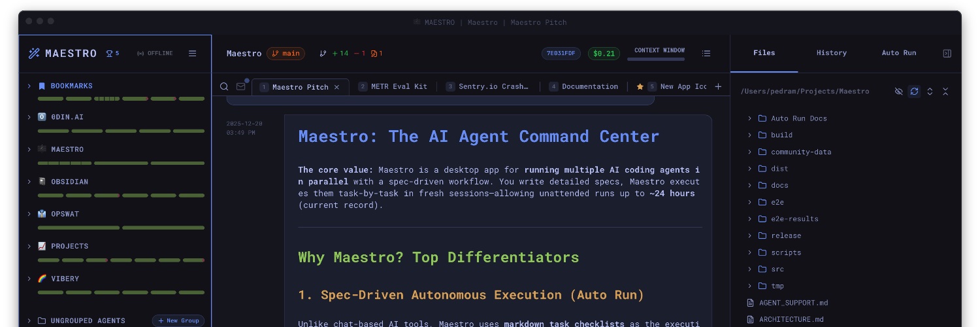Expand the BOOKMARKS group
The height and width of the screenshot is (327, 980).
[29, 86]
